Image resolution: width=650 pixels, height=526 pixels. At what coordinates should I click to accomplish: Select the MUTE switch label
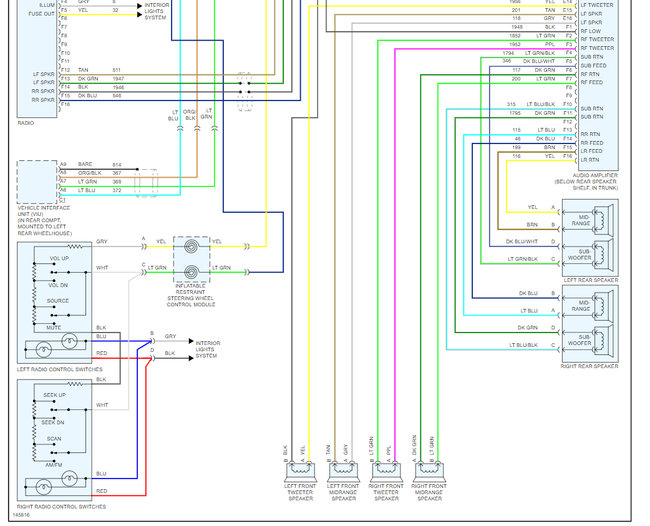click(53, 327)
